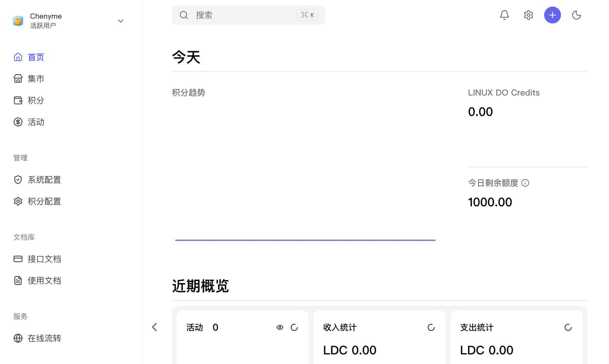609x364 pixels.
Task: Click the dollar coin icon beside 活动
Action: 18,122
